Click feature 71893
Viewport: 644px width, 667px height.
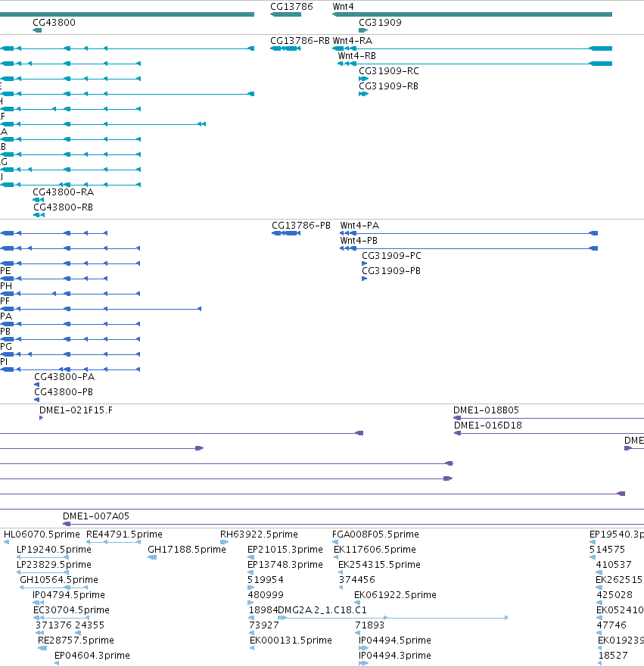(370, 625)
